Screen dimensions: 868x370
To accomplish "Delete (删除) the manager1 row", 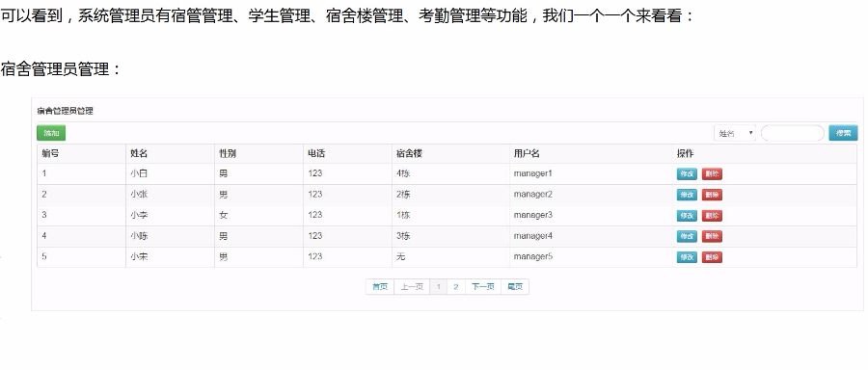I will (x=712, y=173).
